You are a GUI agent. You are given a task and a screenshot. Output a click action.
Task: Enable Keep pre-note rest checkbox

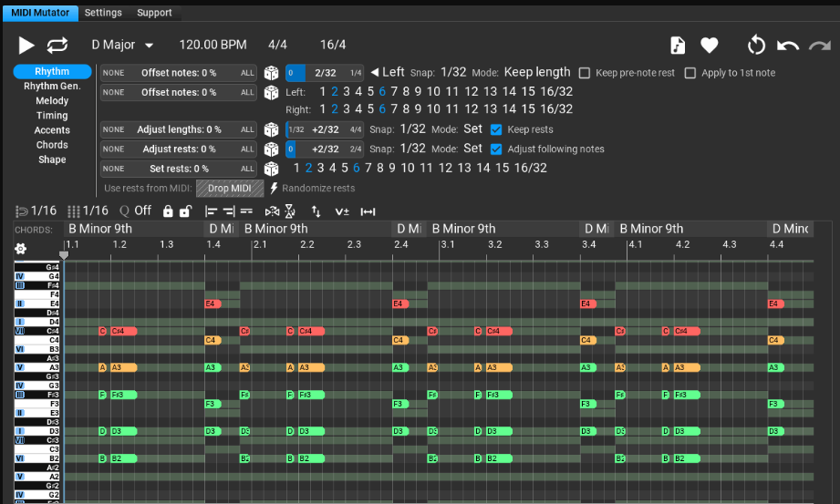coord(585,73)
